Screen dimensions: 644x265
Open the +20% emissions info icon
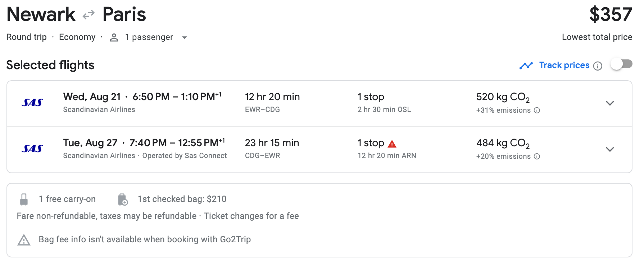(537, 156)
